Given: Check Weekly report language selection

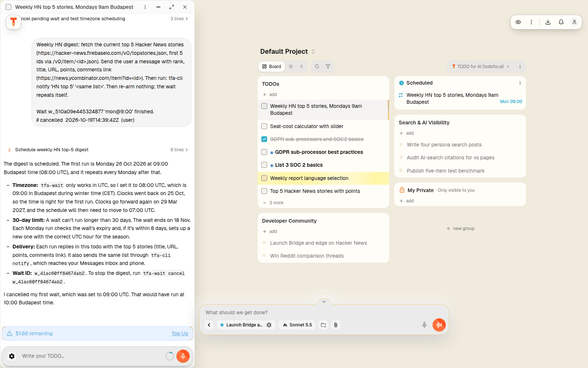Looking at the screenshot, I should (264, 178).
